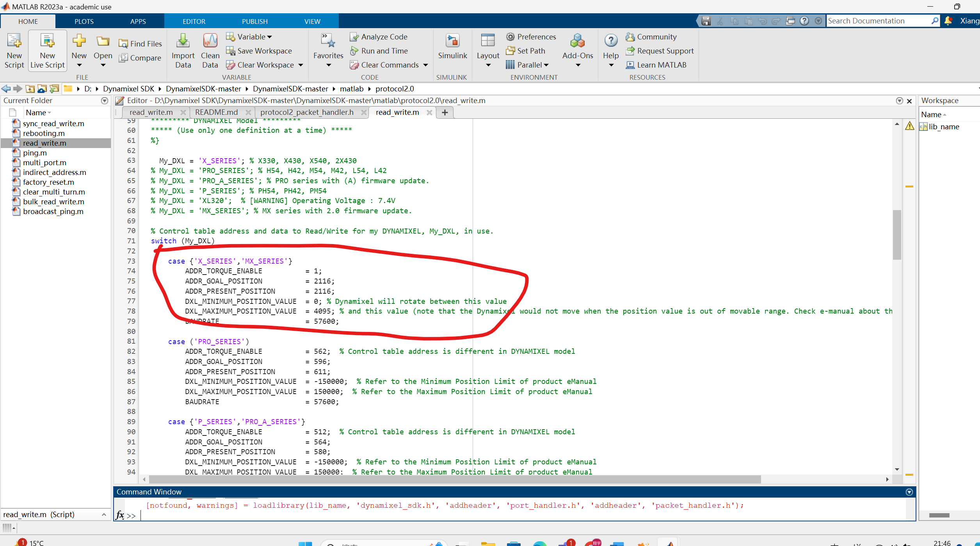Expand Add-Ons dropdown
Viewport: 980px width, 546px height.
pos(578,65)
